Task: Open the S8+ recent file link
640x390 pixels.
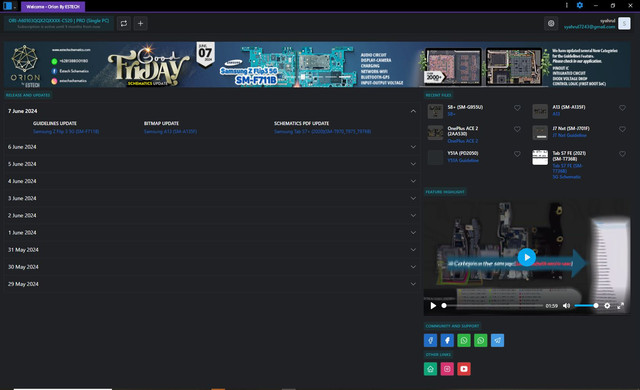Action: point(451,114)
